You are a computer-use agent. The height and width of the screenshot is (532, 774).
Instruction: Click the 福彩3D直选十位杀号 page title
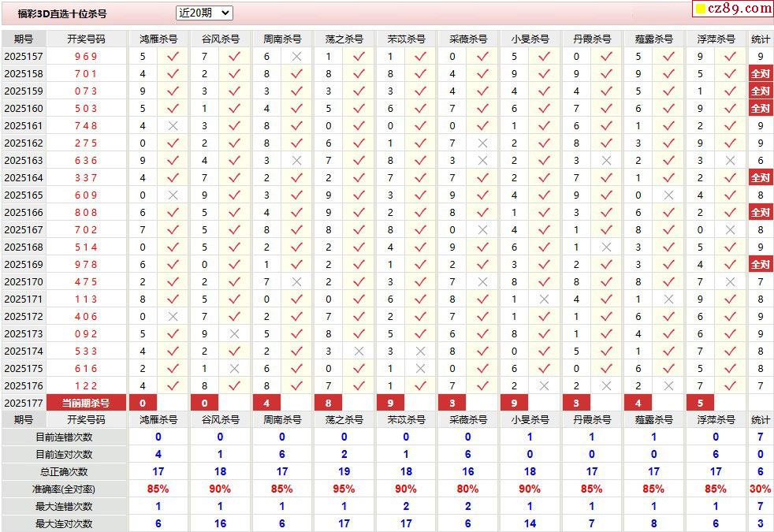(62, 14)
